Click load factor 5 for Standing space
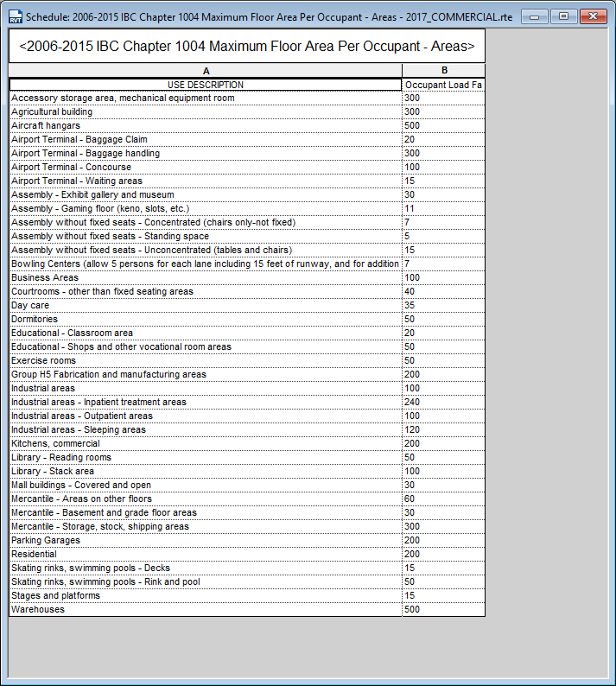Viewport: 616px width, 686px height. [x=443, y=236]
